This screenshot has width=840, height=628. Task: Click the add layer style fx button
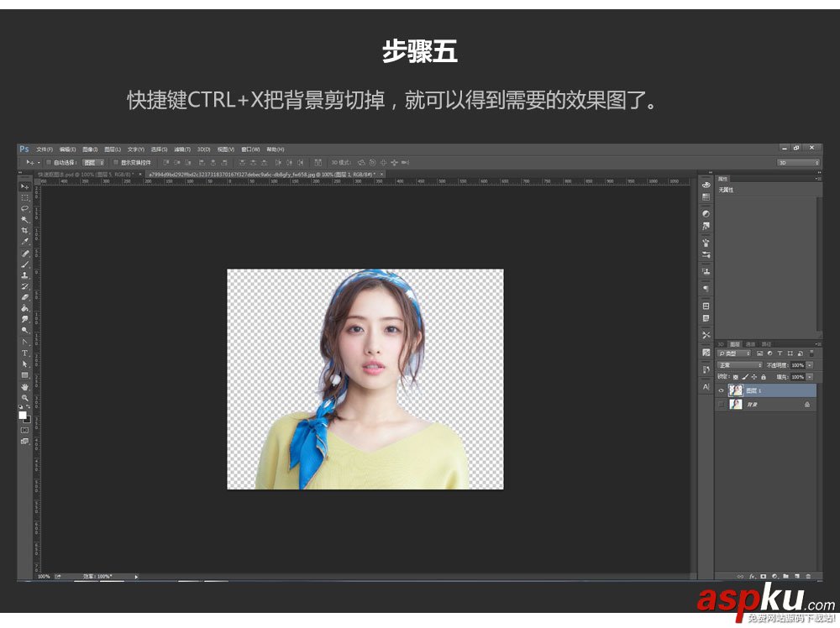752,576
